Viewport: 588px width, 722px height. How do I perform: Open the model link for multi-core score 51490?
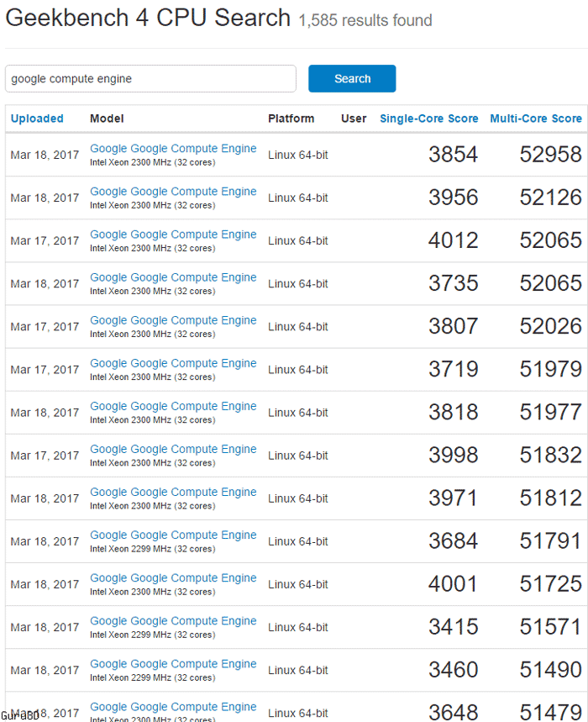(x=173, y=663)
